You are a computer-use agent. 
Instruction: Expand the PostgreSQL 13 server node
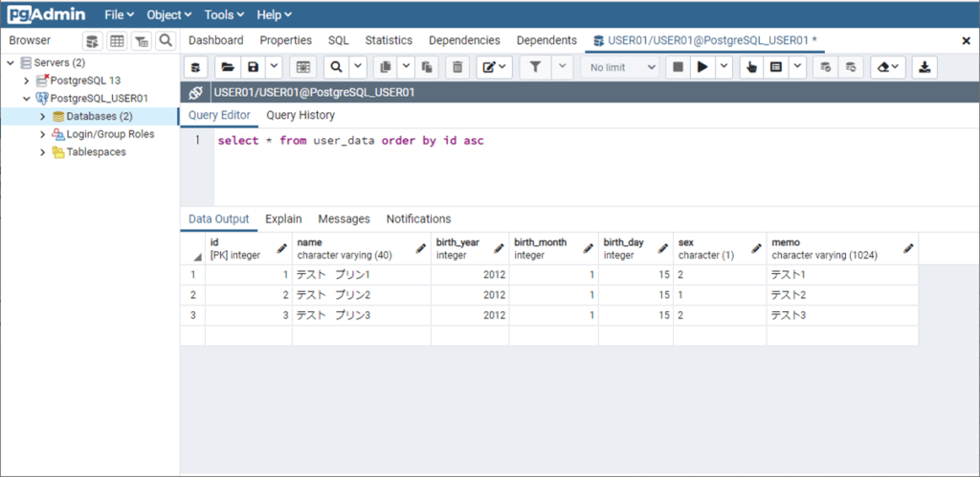click(x=27, y=80)
